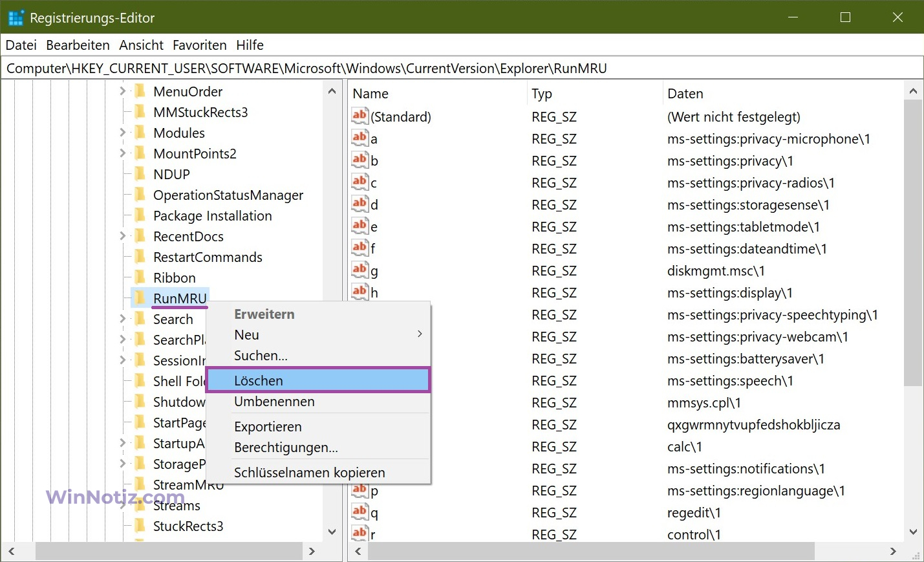Click the folder icon of OperationStatusManager key
Image resolution: width=924 pixels, height=562 pixels.
coord(140,195)
